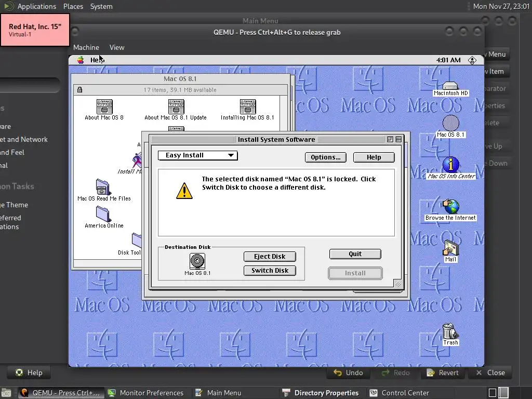Open the Places menu
The height and width of the screenshot is (399, 532).
pyautogui.click(x=73, y=6)
